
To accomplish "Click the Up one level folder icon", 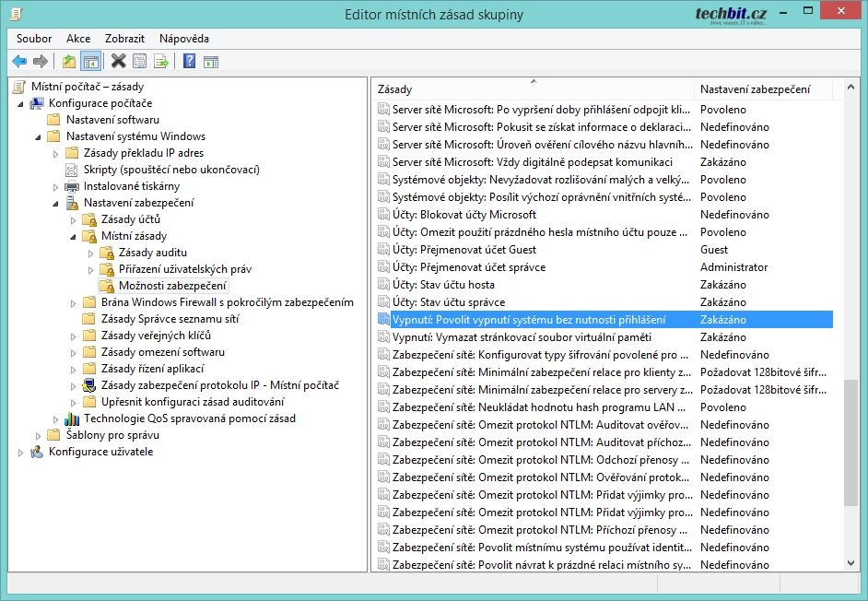I will (69, 62).
